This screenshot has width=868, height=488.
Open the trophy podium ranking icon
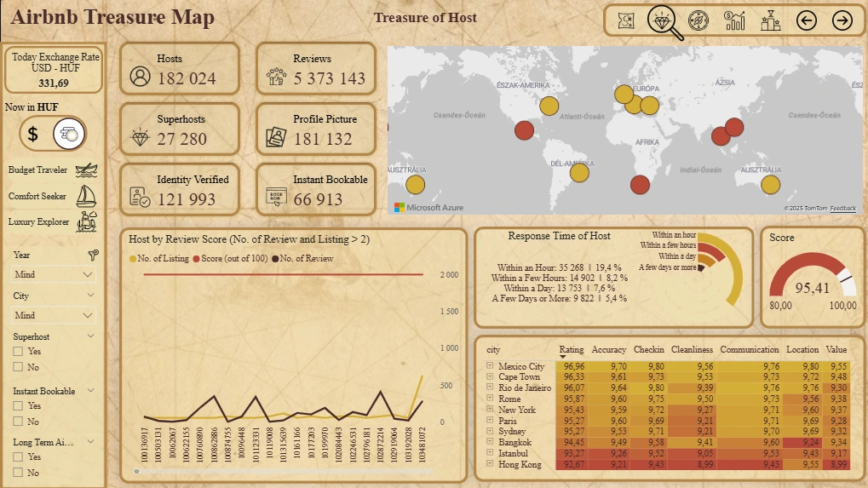point(770,20)
